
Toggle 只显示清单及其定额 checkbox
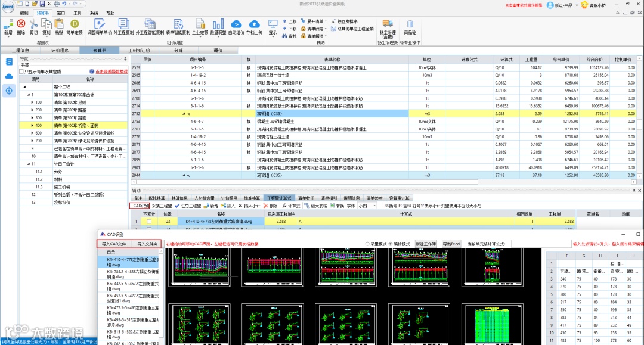point(21,72)
